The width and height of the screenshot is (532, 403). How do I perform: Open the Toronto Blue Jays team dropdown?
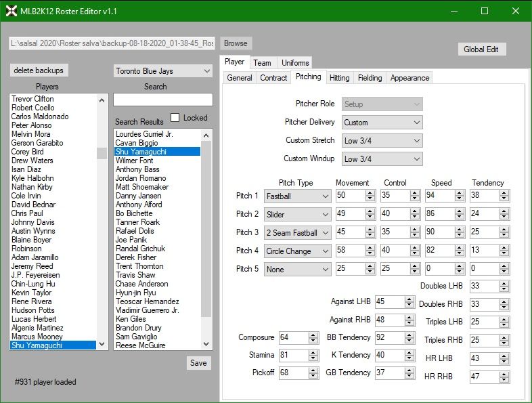point(163,71)
